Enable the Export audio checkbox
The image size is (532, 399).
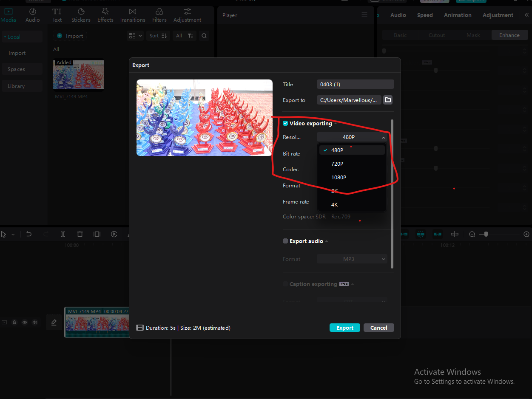click(285, 241)
